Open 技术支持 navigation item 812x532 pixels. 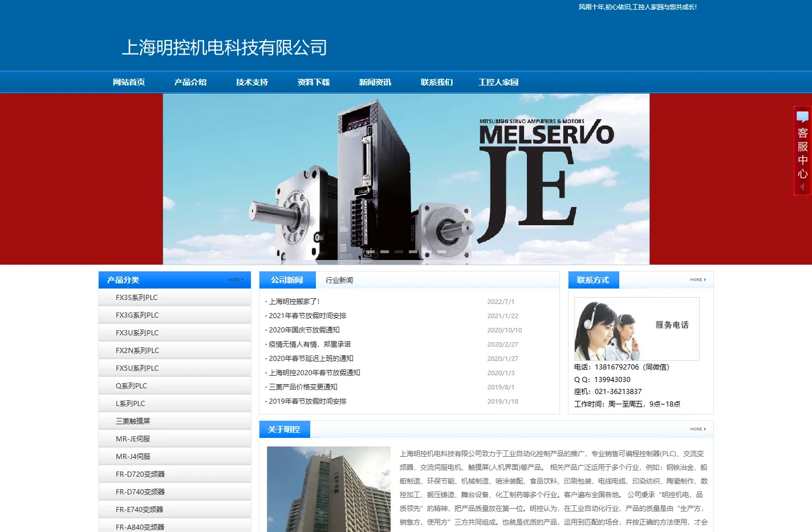(252, 82)
